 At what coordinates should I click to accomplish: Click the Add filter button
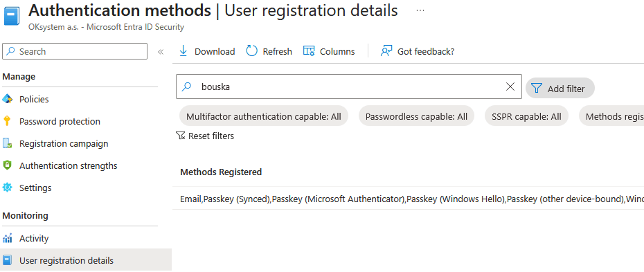560,88
